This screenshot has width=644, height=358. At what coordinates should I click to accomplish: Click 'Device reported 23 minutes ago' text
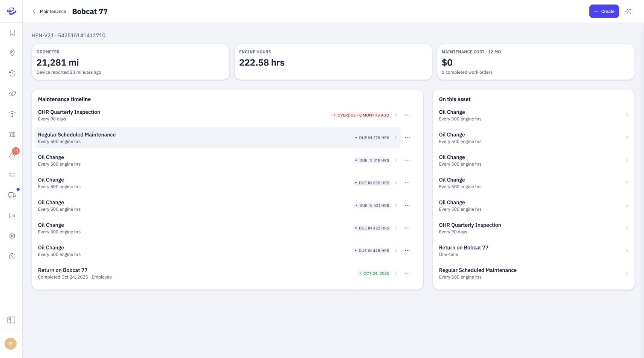pyautogui.click(x=69, y=72)
